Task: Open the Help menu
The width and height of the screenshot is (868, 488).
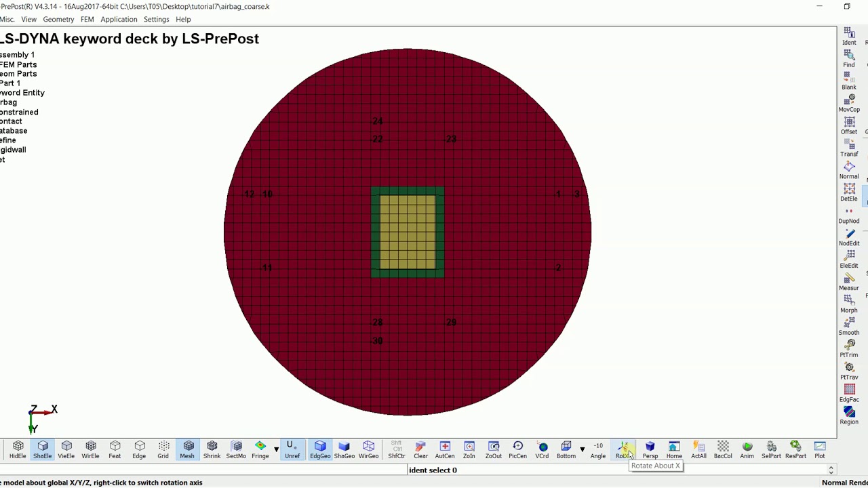Action: coord(183,19)
